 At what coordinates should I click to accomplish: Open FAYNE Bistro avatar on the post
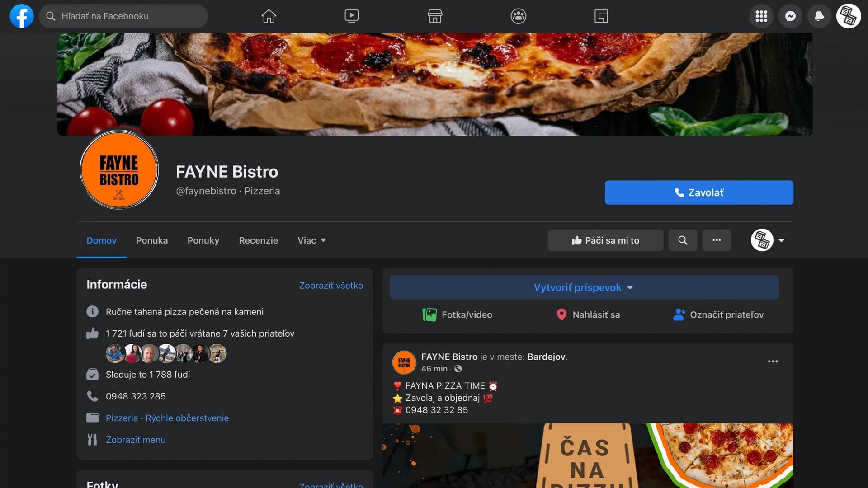click(404, 362)
